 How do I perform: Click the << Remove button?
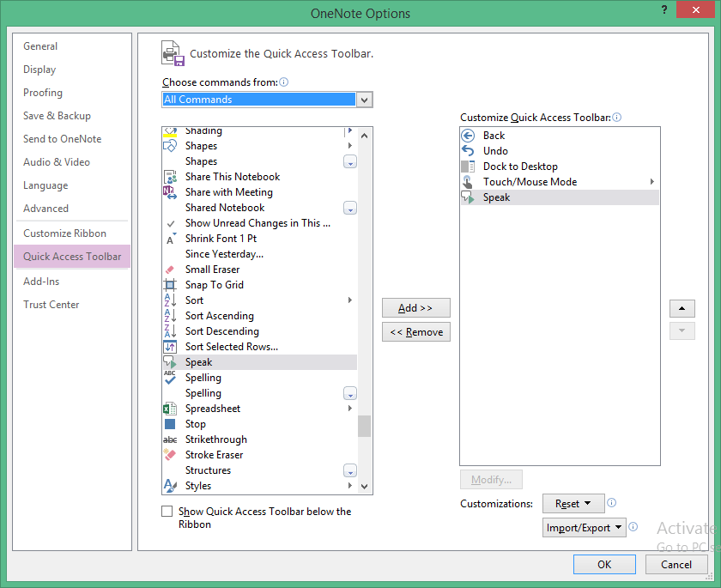click(415, 332)
